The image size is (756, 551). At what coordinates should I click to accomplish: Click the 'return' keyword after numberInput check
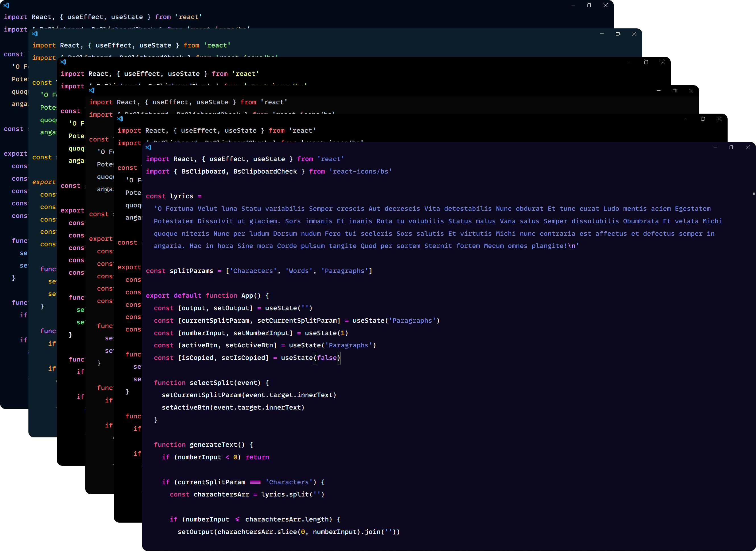tap(257, 457)
